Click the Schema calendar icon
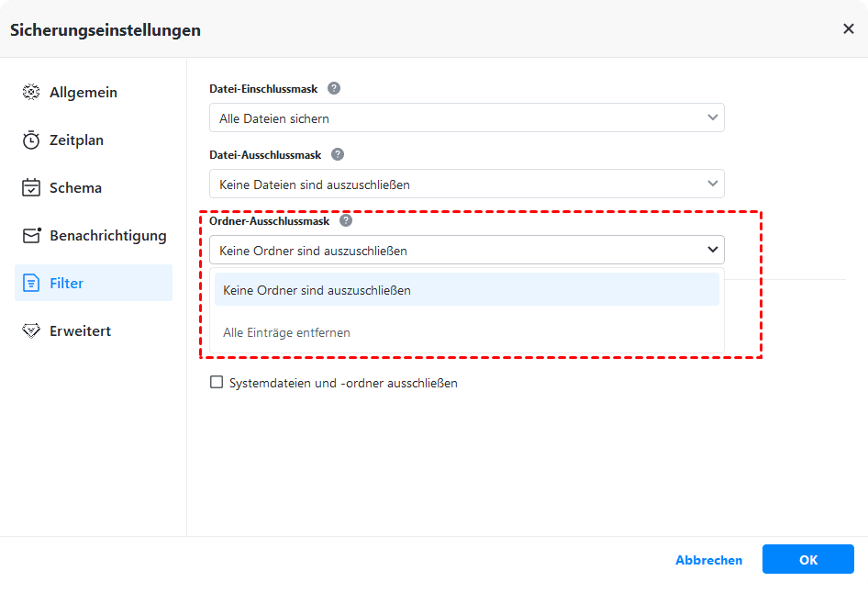This screenshot has width=868, height=593. click(31, 188)
